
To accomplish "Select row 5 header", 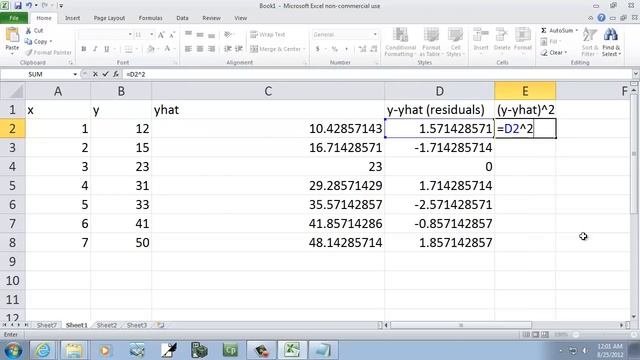I will point(12,186).
